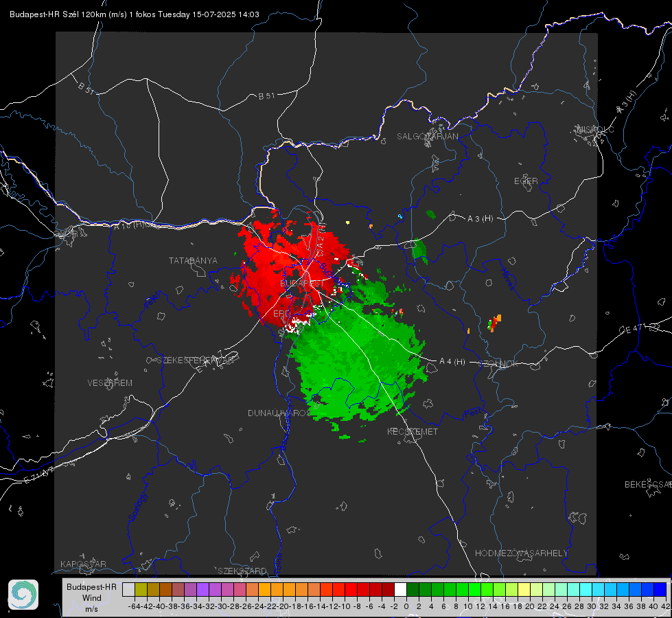This screenshot has width=672, height=618.
Task: Click the KECSKEMÉT city label
Action: pyautogui.click(x=413, y=431)
